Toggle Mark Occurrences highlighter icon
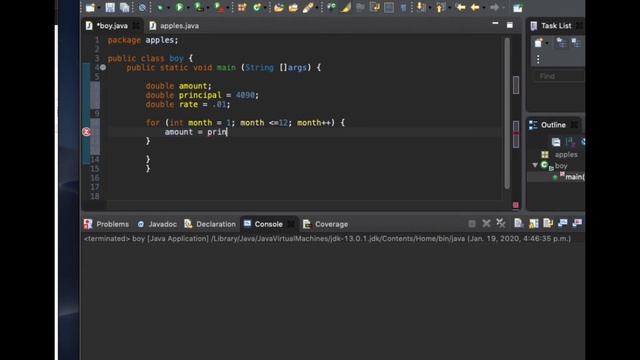640x360 pixels. 346,7
